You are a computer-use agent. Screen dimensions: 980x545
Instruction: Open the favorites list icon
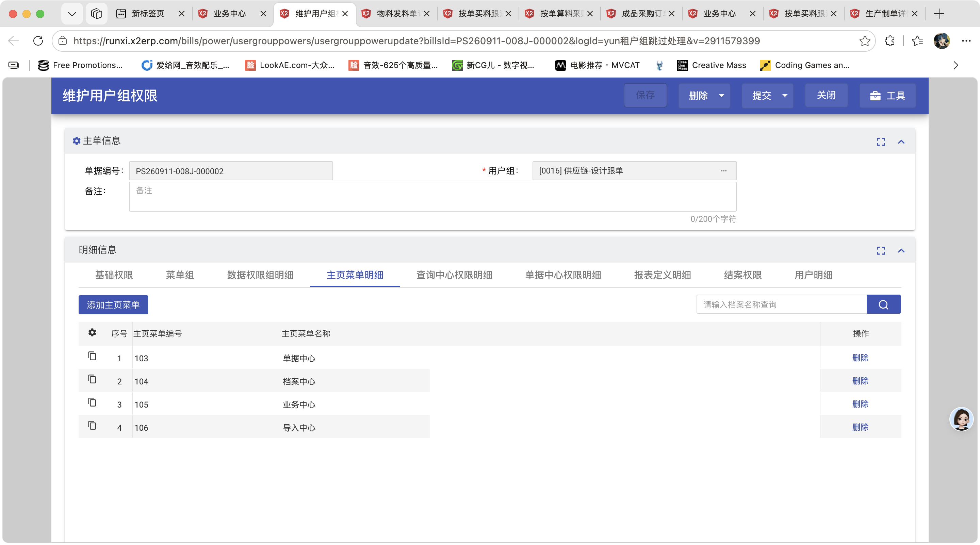(x=917, y=41)
